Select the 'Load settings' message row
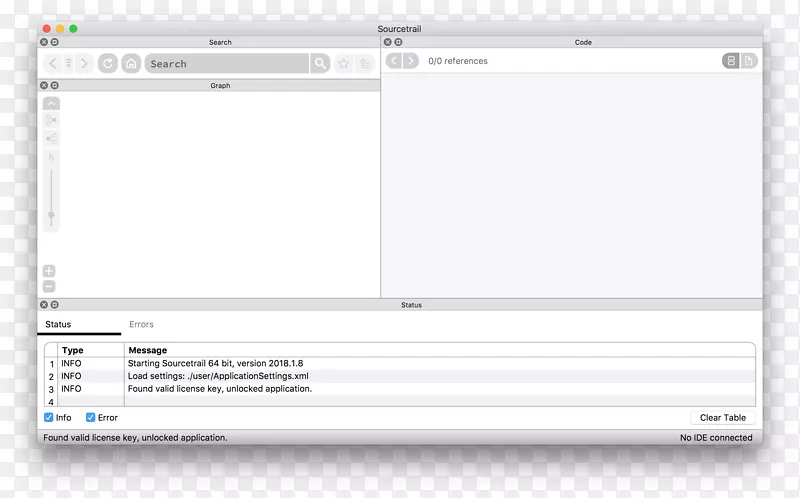This screenshot has width=800, height=498. pyautogui.click(x=399, y=377)
